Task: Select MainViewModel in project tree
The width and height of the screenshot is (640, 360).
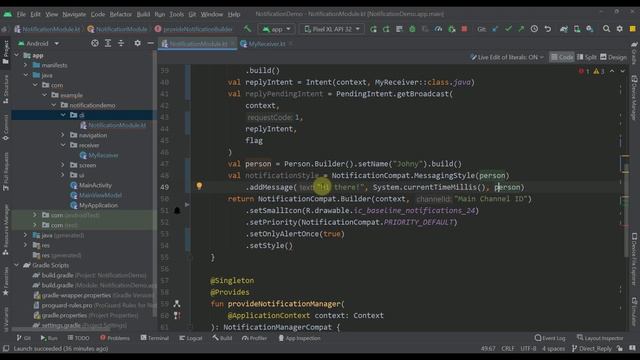Action: pos(100,195)
